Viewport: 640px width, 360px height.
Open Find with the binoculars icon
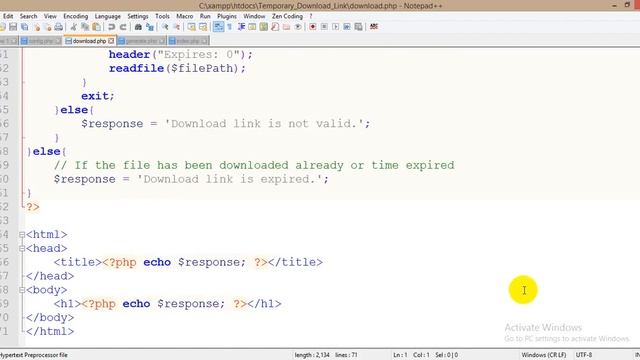tap(138, 27)
